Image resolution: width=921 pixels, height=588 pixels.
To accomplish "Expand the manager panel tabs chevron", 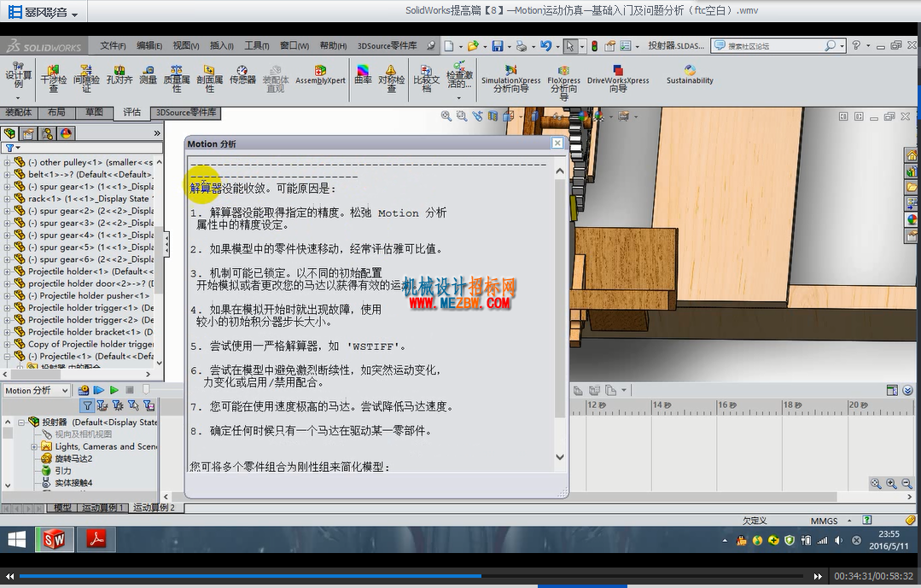I will [157, 133].
